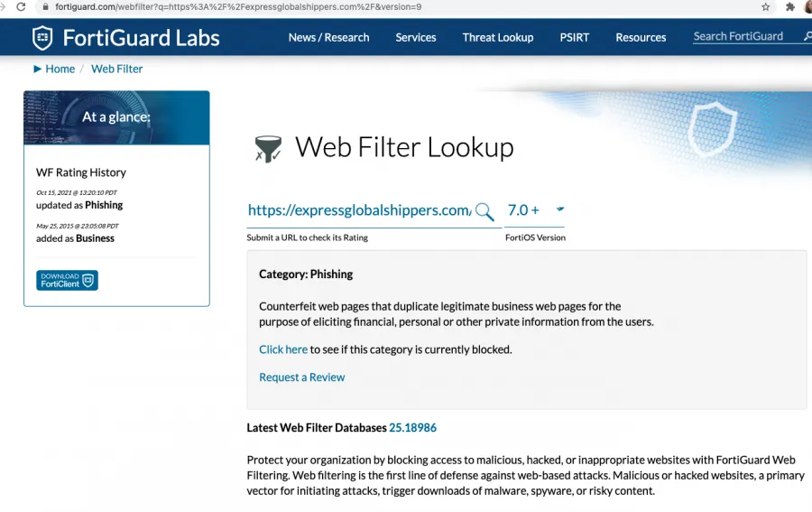Click the 'Web Filter Lookup' page title
This screenshot has width=812, height=512.
404,148
